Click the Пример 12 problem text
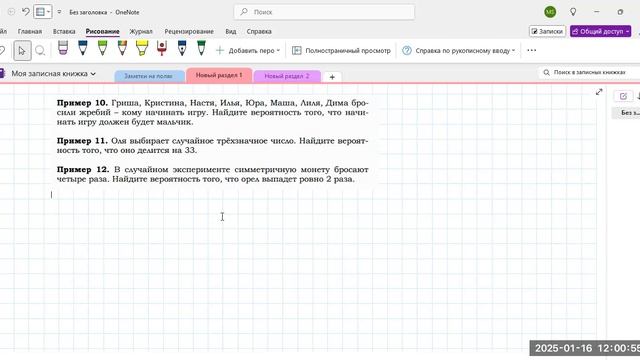 coord(212,174)
